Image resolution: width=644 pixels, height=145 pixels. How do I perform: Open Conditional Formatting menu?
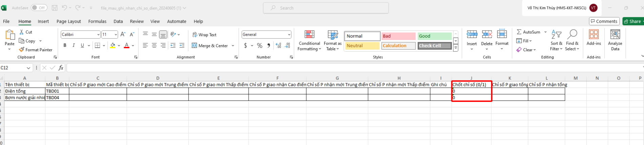pos(309,41)
